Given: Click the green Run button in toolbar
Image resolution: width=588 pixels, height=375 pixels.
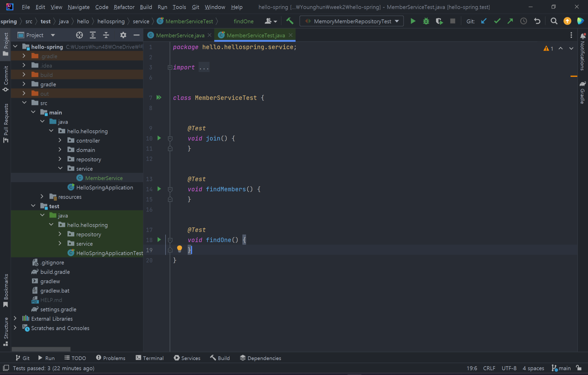Looking at the screenshot, I should pyautogui.click(x=413, y=21).
